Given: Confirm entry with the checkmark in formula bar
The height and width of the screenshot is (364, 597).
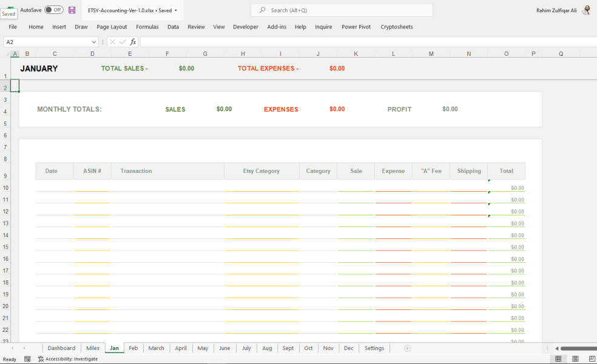Looking at the screenshot, I should coord(122,41).
